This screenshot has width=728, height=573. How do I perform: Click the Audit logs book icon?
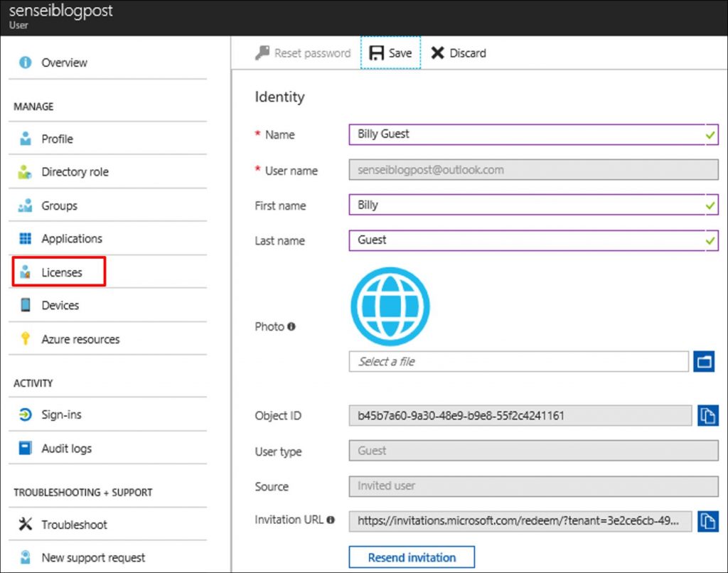25,448
